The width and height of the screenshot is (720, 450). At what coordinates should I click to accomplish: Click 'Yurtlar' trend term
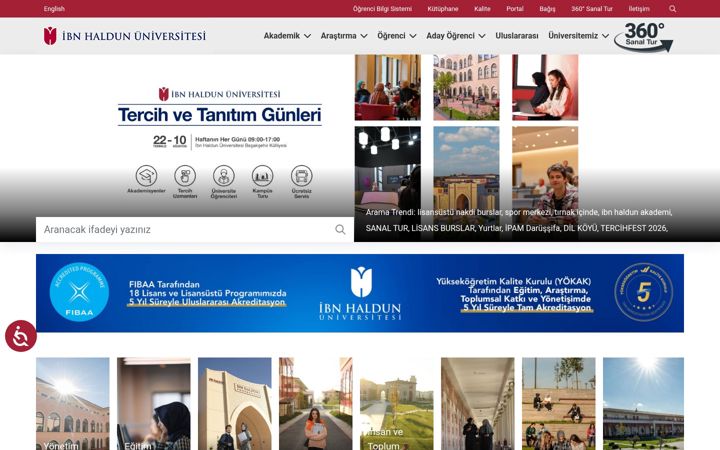(x=490, y=228)
